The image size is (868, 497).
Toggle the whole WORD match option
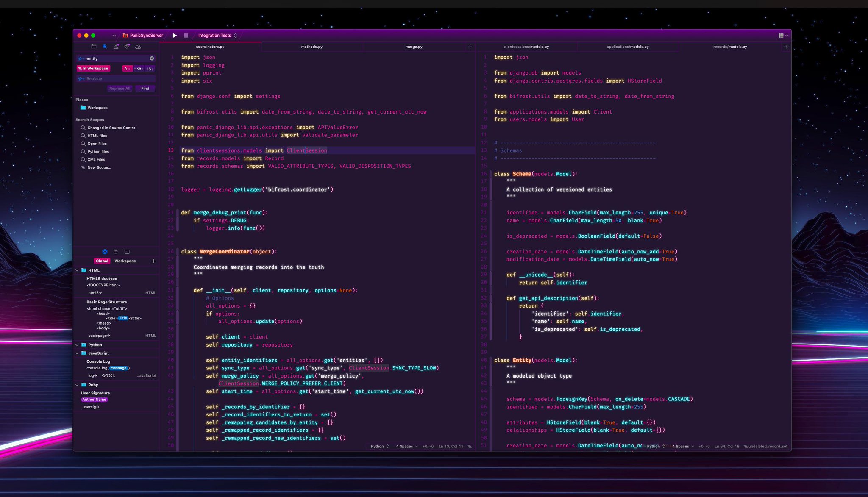[x=139, y=69]
